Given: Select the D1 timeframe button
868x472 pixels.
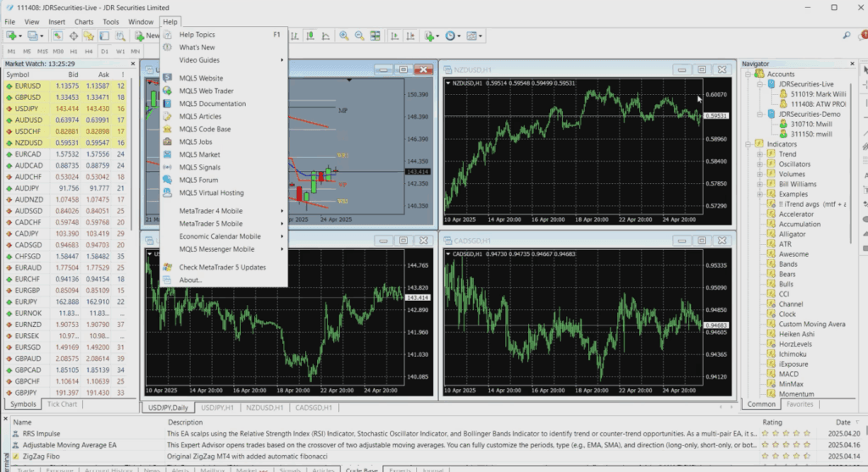Looking at the screenshot, I should point(104,52).
